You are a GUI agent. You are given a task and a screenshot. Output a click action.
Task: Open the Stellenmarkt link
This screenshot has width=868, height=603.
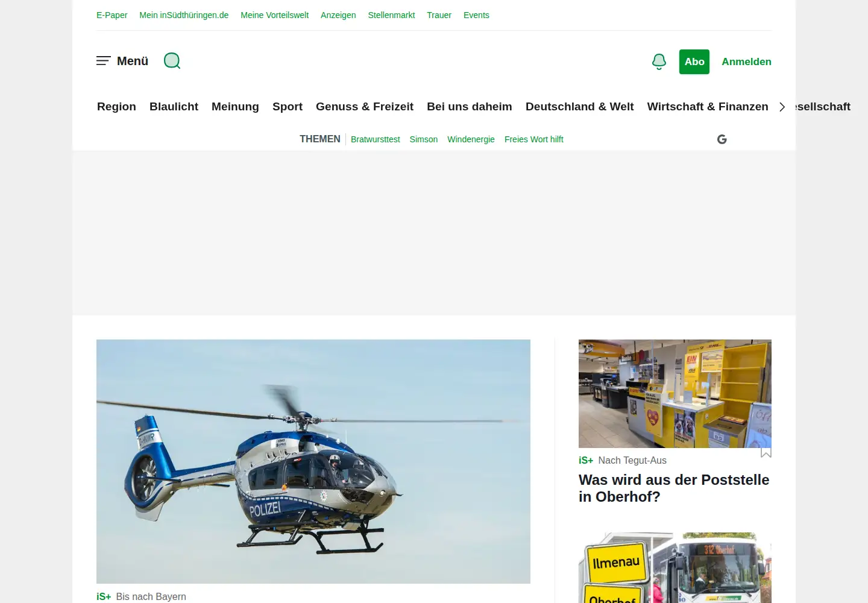[391, 15]
